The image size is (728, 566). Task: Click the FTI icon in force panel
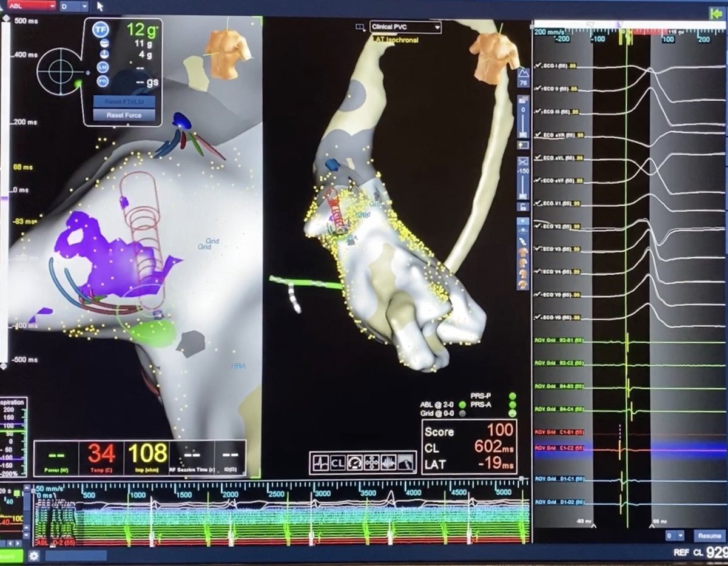tap(103, 81)
